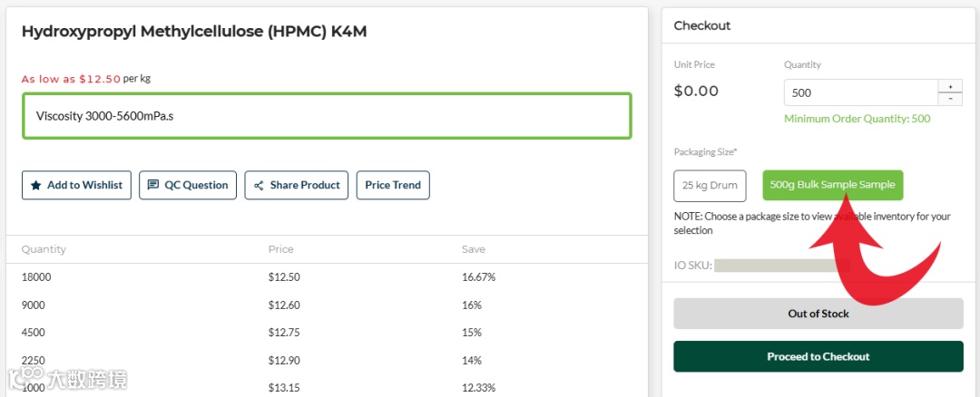Select the Viscosity 3000-5600mPa.s variant box
Viewport: 980px width, 397px height.
tap(327, 116)
